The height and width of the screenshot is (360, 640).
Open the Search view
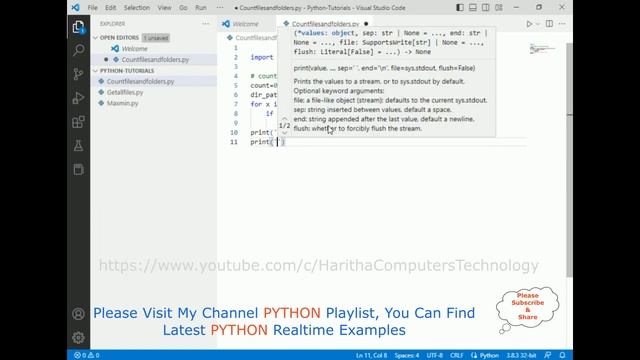pos(78,50)
